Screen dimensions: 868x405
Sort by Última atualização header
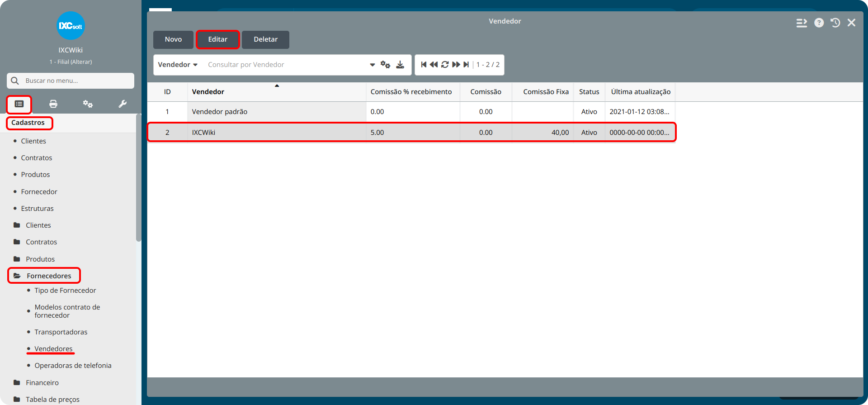640,92
